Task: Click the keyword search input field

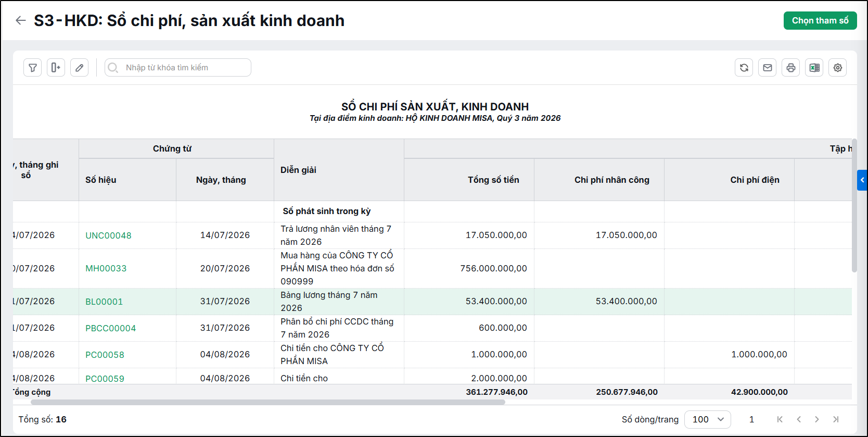Action: tap(178, 68)
